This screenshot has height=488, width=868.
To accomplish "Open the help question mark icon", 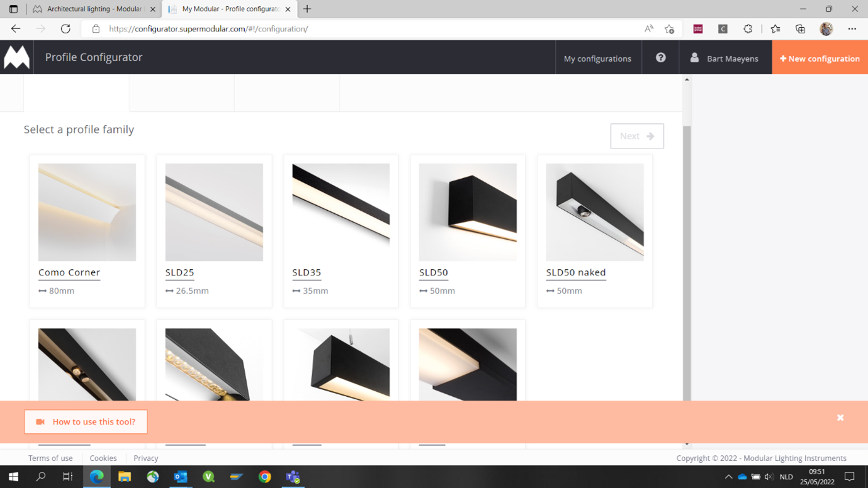I will pos(660,58).
